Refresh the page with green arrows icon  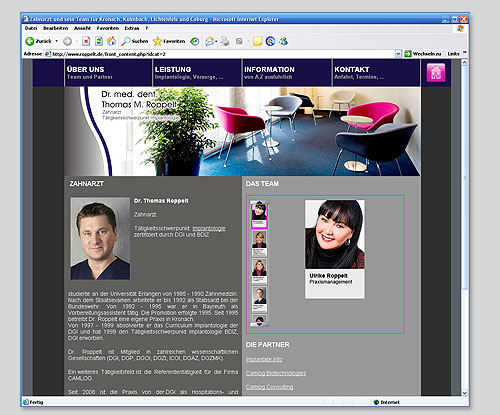click(99, 41)
